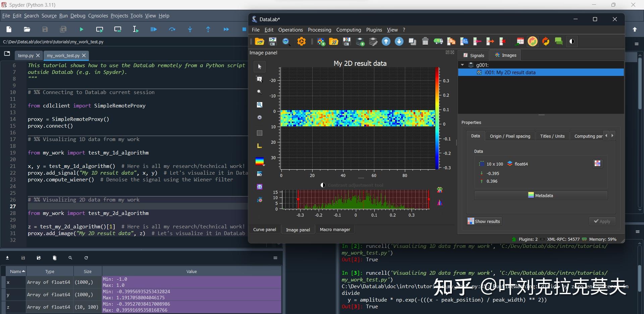Click Show results button
Image resolution: width=644 pixels, height=314 pixels.
(484, 221)
